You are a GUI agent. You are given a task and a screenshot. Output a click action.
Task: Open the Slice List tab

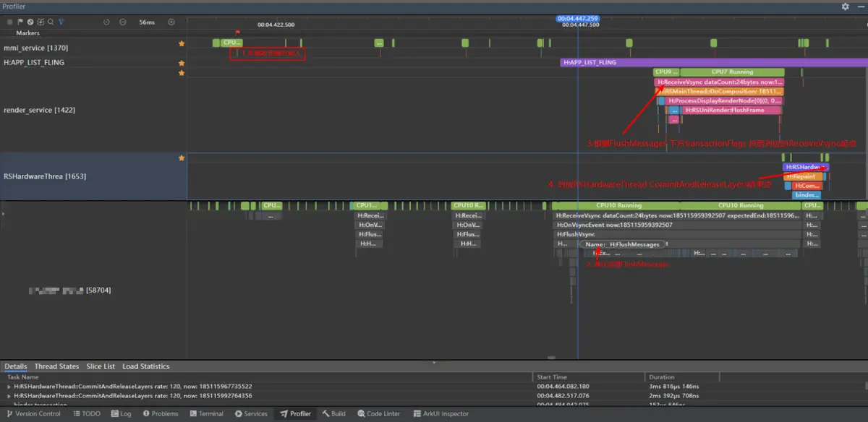click(x=101, y=366)
